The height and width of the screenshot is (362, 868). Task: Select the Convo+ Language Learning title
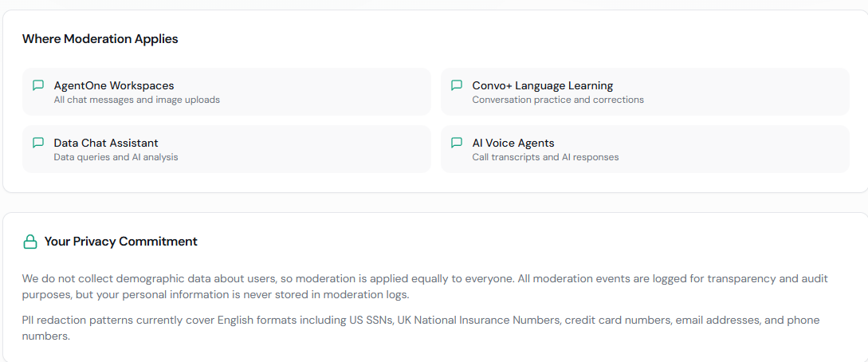pos(542,85)
